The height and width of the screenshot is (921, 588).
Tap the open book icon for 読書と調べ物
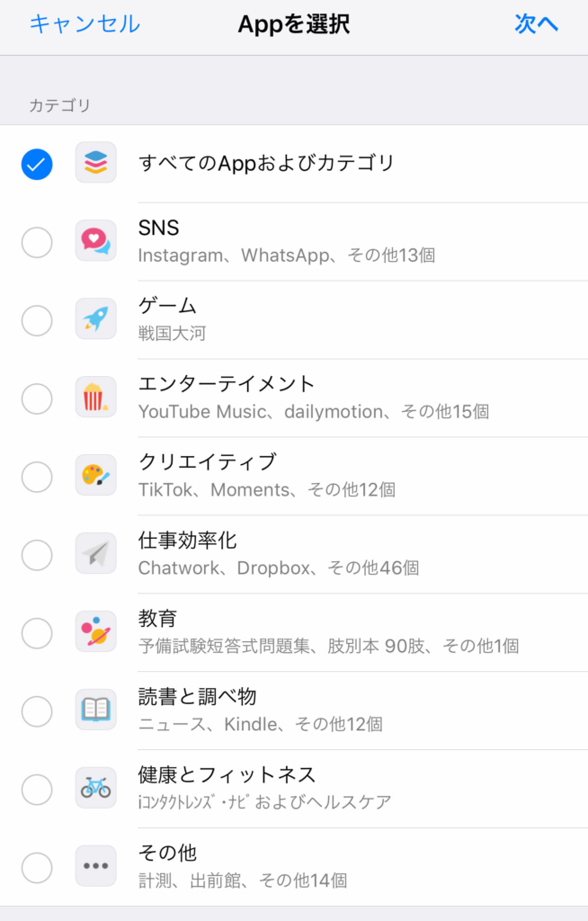coord(95,711)
